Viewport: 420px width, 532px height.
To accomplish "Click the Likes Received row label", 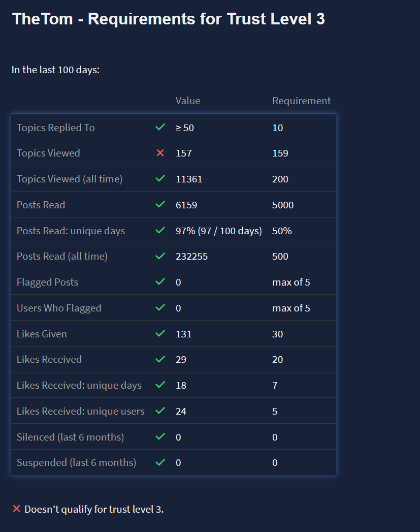I will (x=49, y=359).
